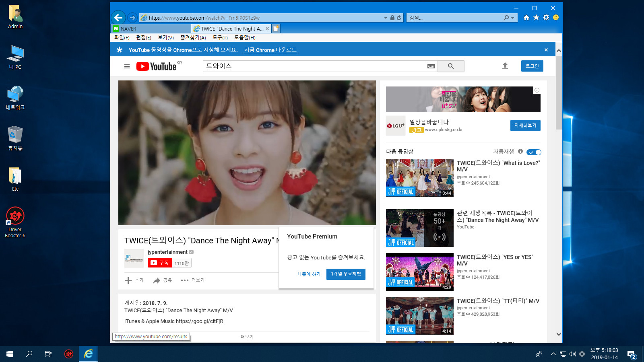Click the 공유 share arrow
This screenshot has width=644, height=362.
pos(157,280)
